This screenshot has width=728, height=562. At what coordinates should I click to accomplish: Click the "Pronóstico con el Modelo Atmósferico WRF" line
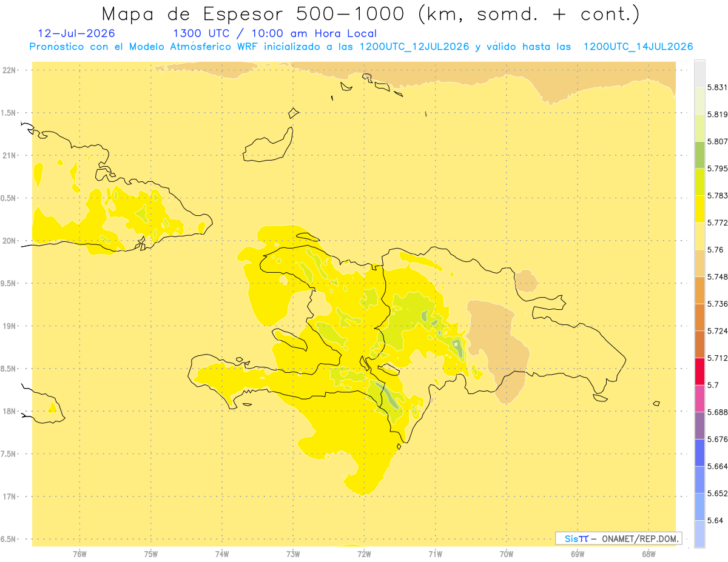361,47
